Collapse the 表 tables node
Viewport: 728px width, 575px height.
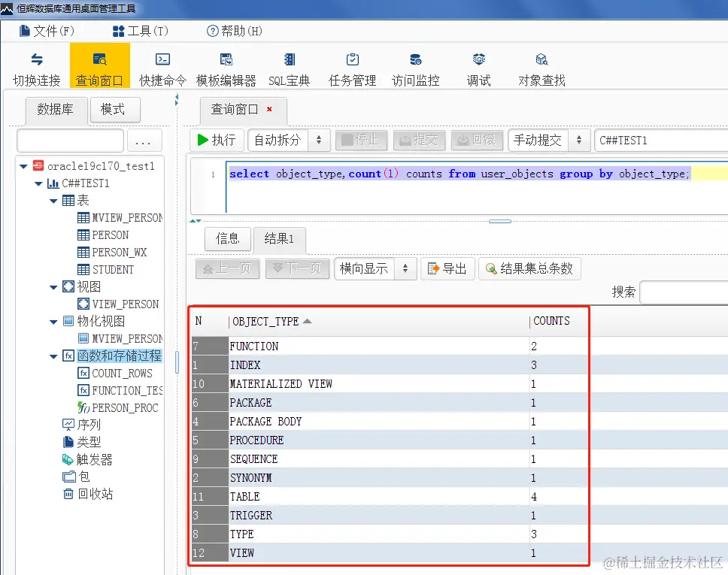(53, 201)
